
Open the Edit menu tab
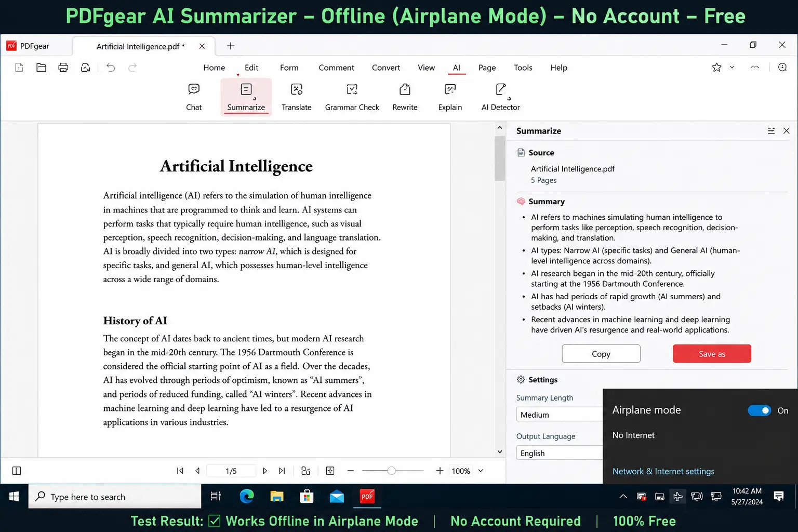[251, 68]
